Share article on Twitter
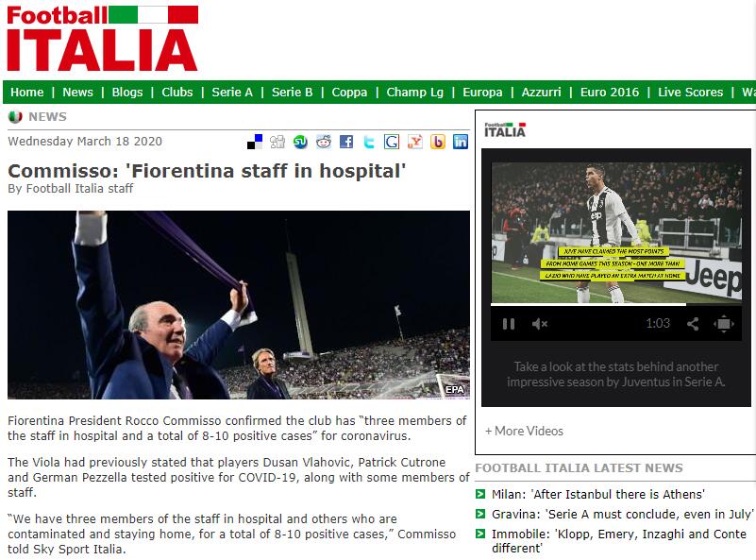 tap(369, 142)
